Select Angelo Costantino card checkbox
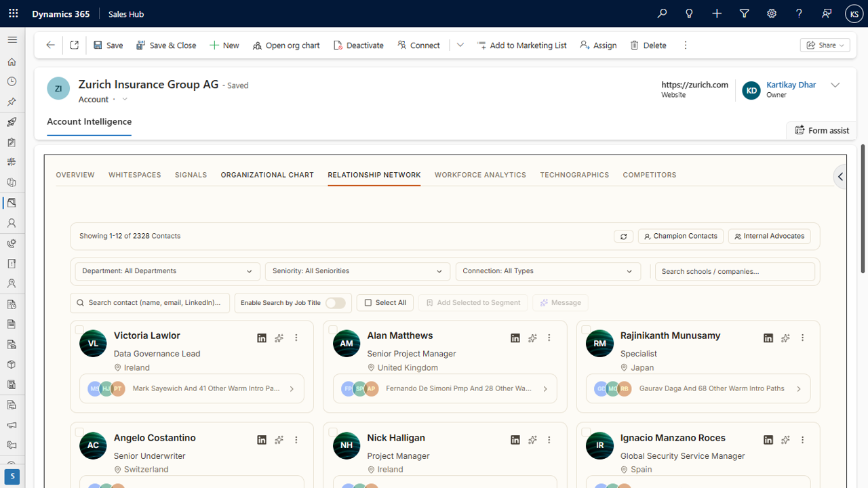Viewport: 868px width, 488px height. click(79, 432)
